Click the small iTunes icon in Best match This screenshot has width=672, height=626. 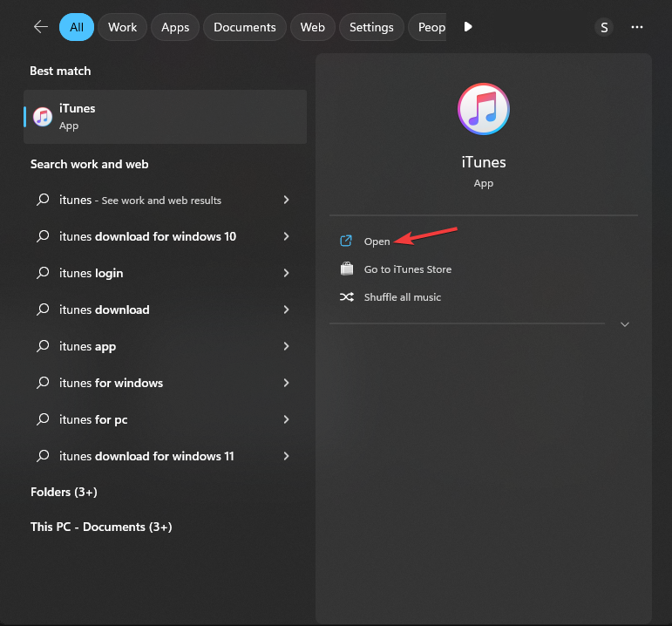[x=43, y=117]
